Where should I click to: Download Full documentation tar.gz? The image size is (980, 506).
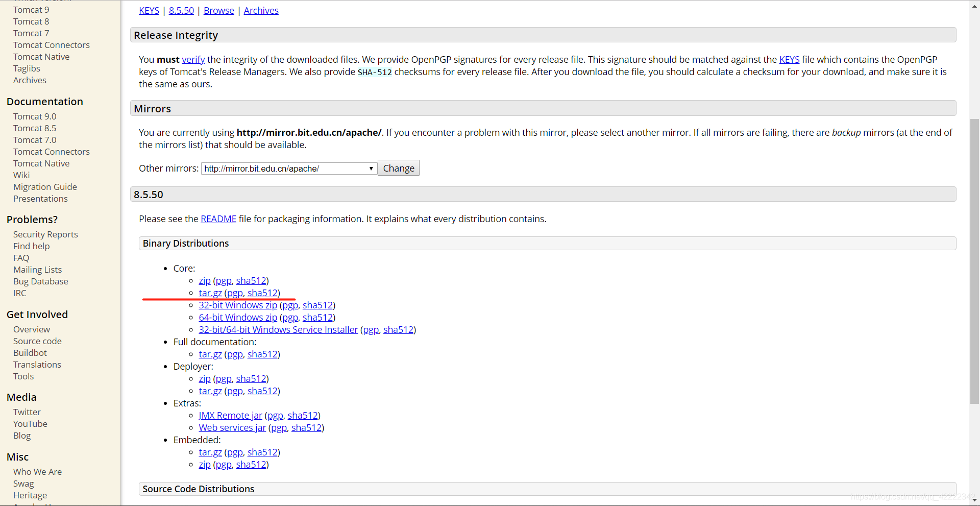tap(210, 354)
